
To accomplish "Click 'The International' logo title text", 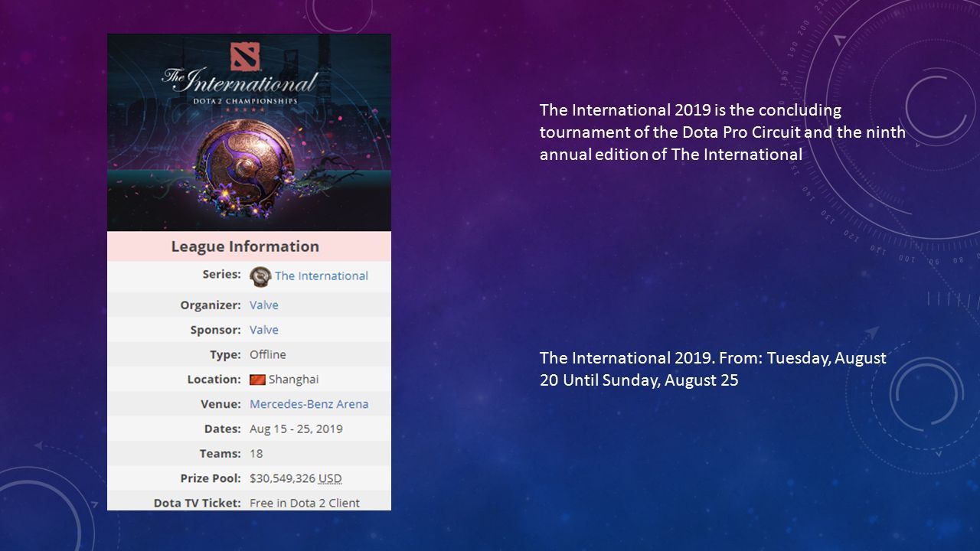I will coord(240,80).
